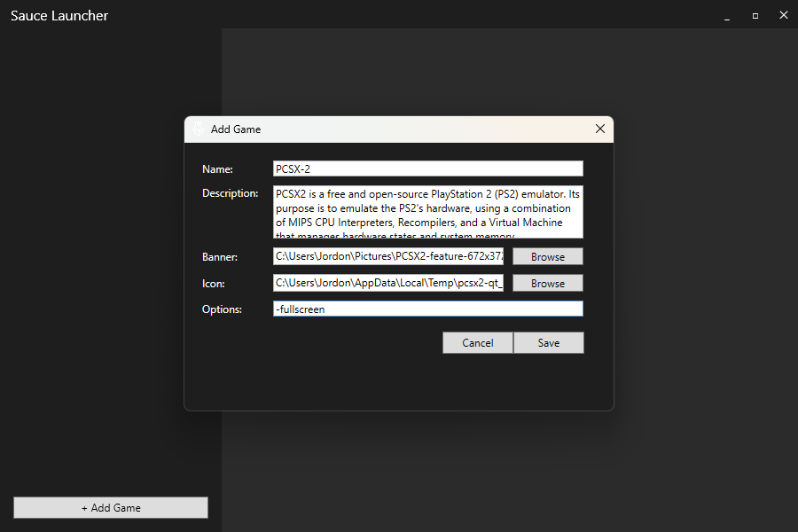Click the Add Game dialog title icon
The image size is (798, 532).
pyautogui.click(x=199, y=129)
